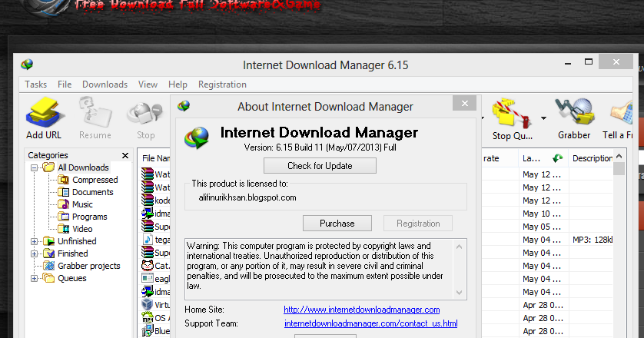Open the Tasks menu
The image size is (644, 338).
pyautogui.click(x=35, y=84)
